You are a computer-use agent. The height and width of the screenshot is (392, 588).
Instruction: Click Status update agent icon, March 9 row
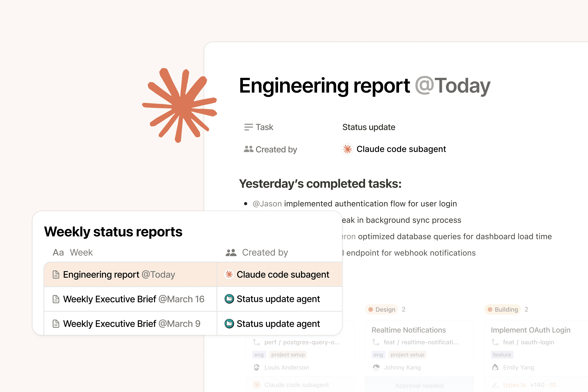pos(229,324)
